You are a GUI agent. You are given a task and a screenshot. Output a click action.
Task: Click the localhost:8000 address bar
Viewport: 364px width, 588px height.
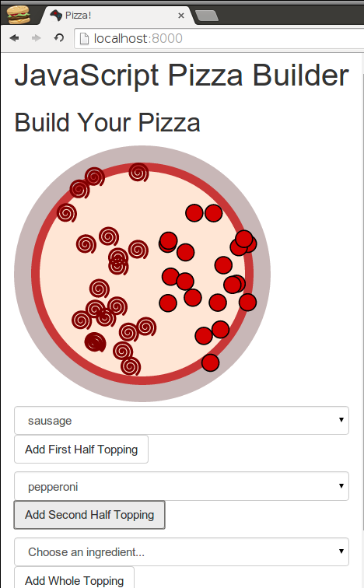tap(219, 38)
